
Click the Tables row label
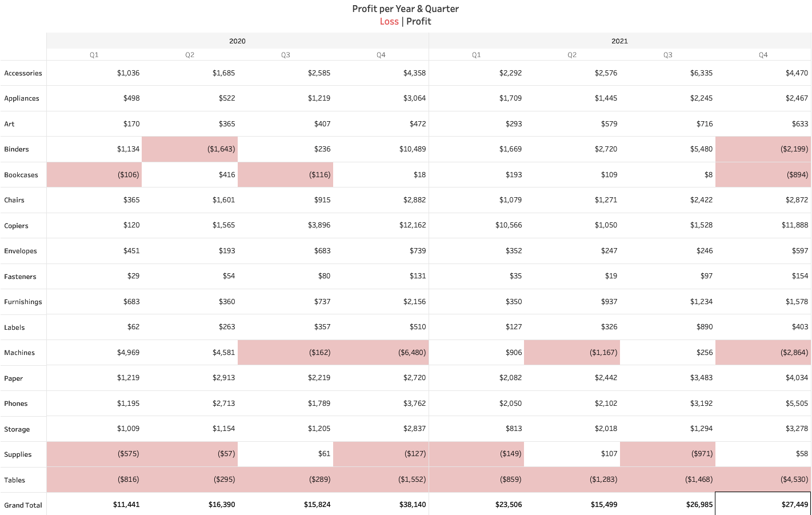point(15,480)
